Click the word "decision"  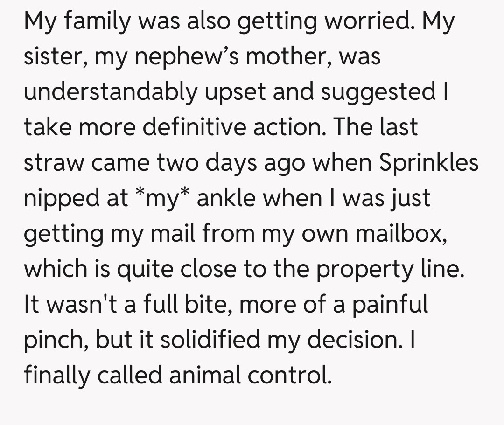coord(355,340)
